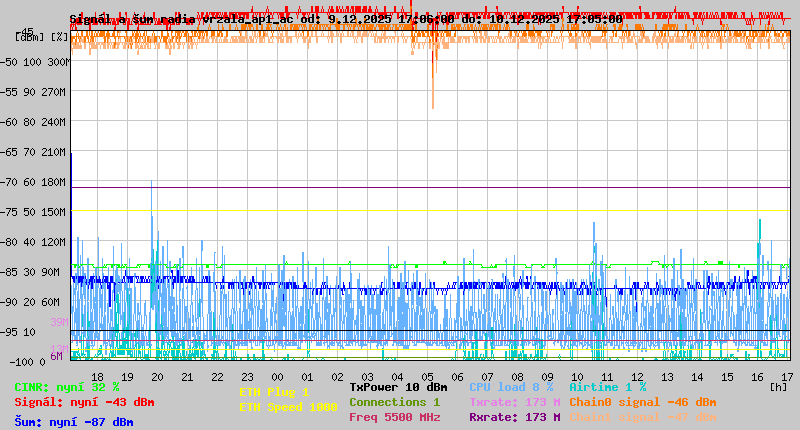Image resolution: width=800 pixels, height=430 pixels.
Task: Click the 'ETH Plug 1' legend label
Action: point(274,392)
